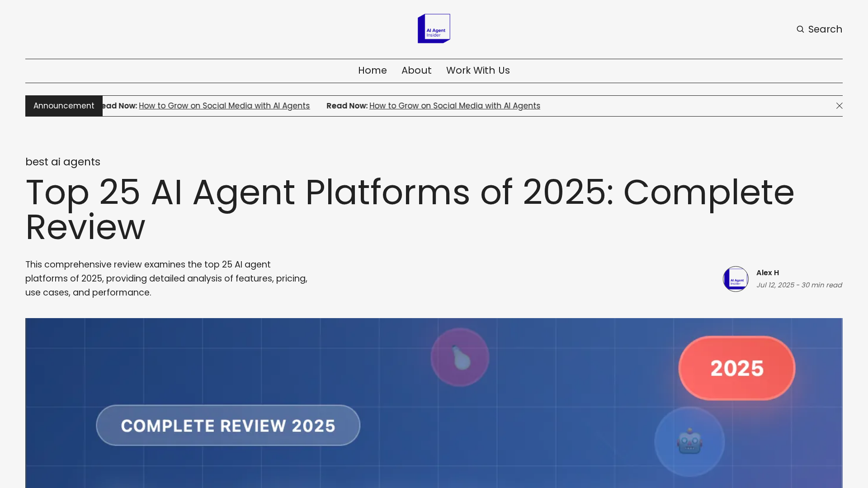Click the AI Agent Insider logo
This screenshot has height=488, width=868.
click(x=434, y=28)
